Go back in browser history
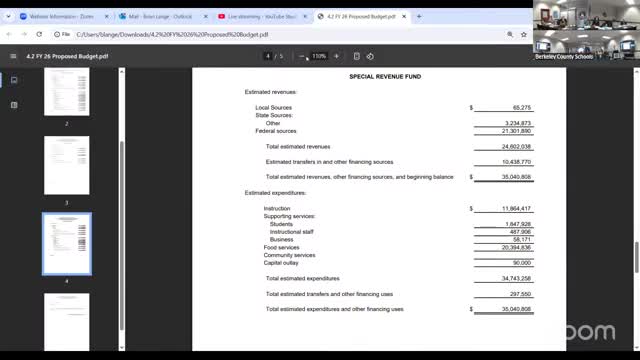 (x=9, y=34)
